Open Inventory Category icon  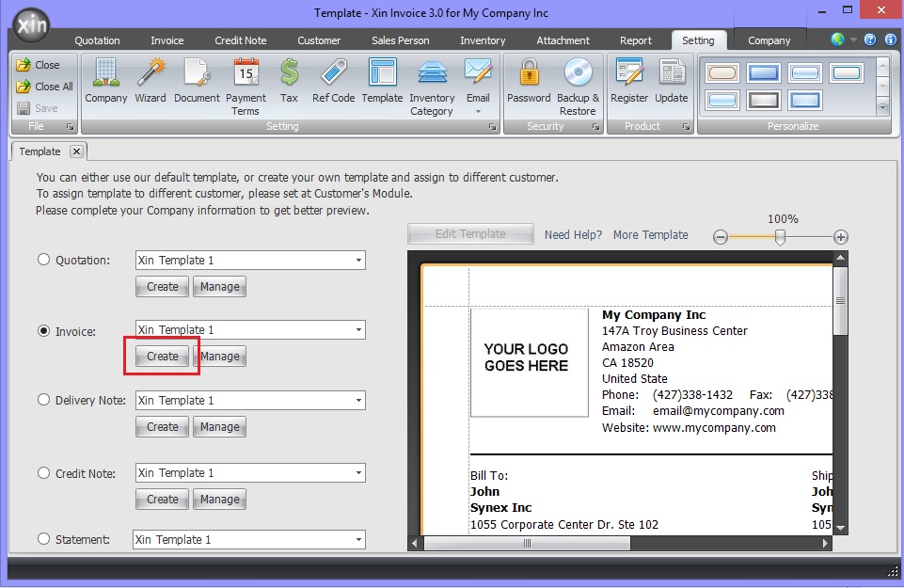coord(432,87)
